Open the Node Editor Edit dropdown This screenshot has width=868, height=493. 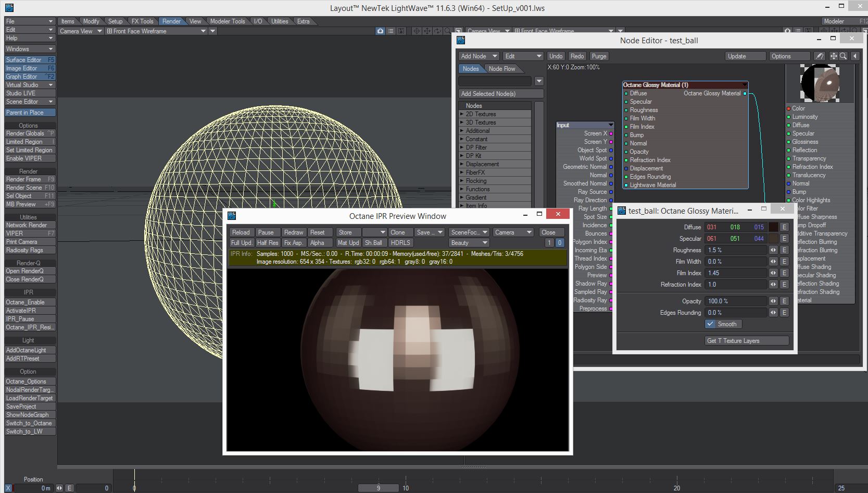click(523, 56)
